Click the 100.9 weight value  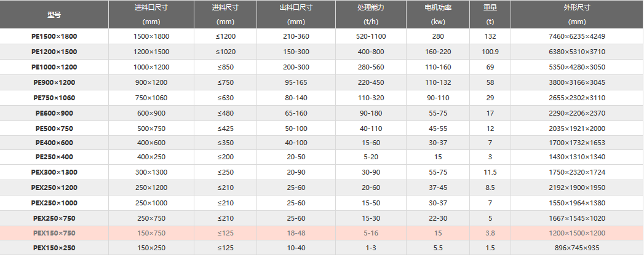[x=490, y=52]
